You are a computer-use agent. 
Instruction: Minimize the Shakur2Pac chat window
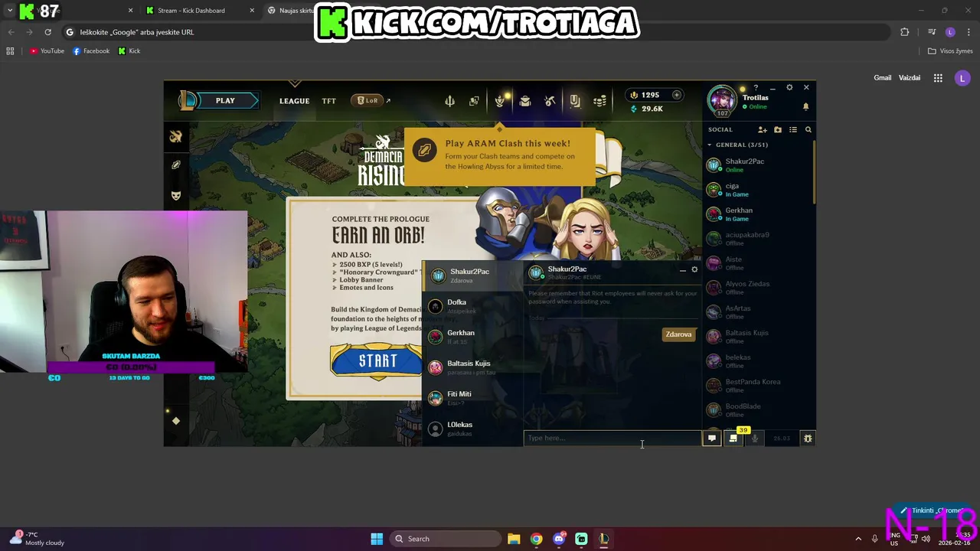682,270
